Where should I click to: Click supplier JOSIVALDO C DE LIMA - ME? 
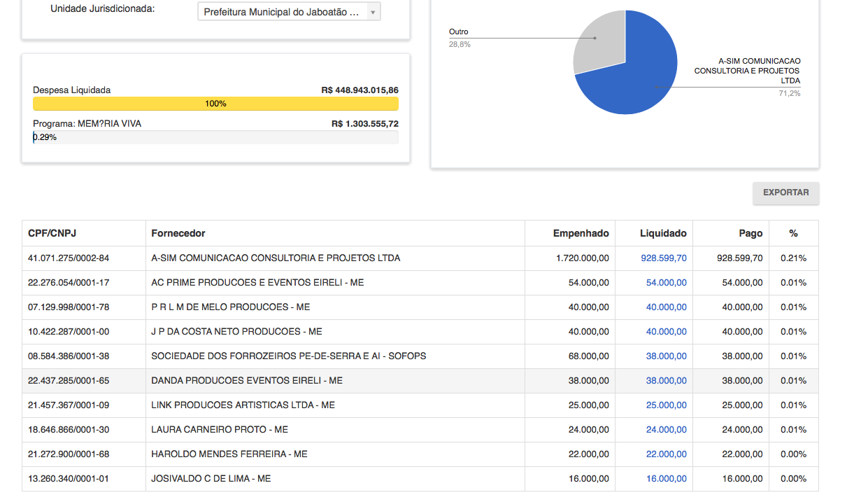point(211,479)
